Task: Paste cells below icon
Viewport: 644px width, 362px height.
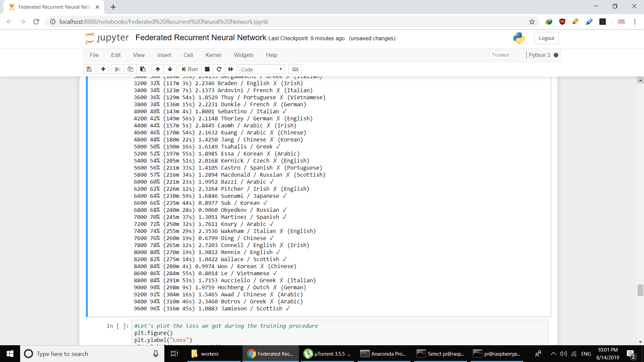Action: pyautogui.click(x=143, y=69)
